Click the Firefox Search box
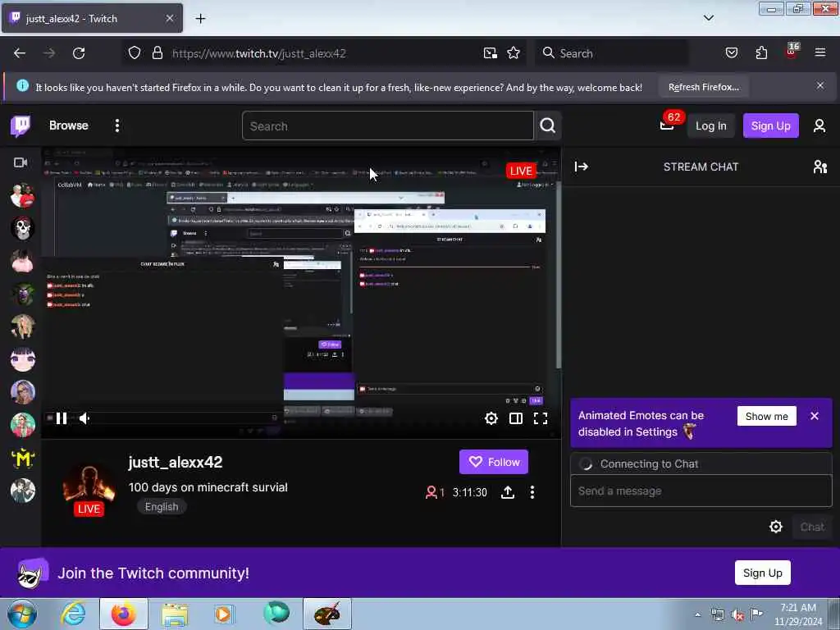Viewport: 840px width, 630px height. click(612, 53)
